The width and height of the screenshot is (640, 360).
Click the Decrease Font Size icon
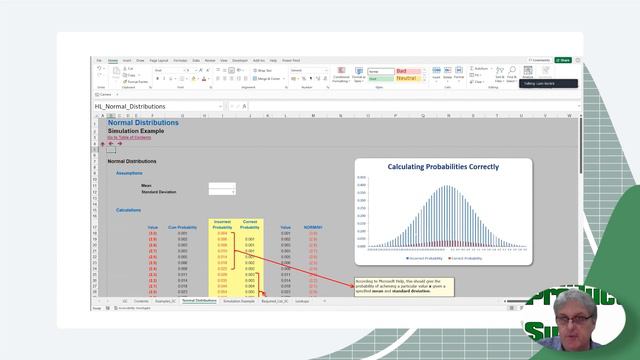[x=208, y=70]
